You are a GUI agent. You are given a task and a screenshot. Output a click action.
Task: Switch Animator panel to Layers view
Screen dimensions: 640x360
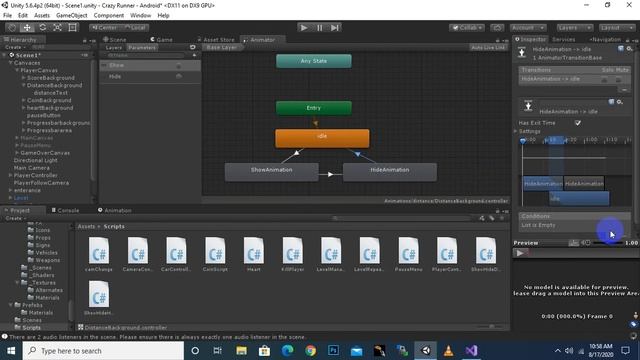pyautogui.click(x=114, y=48)
